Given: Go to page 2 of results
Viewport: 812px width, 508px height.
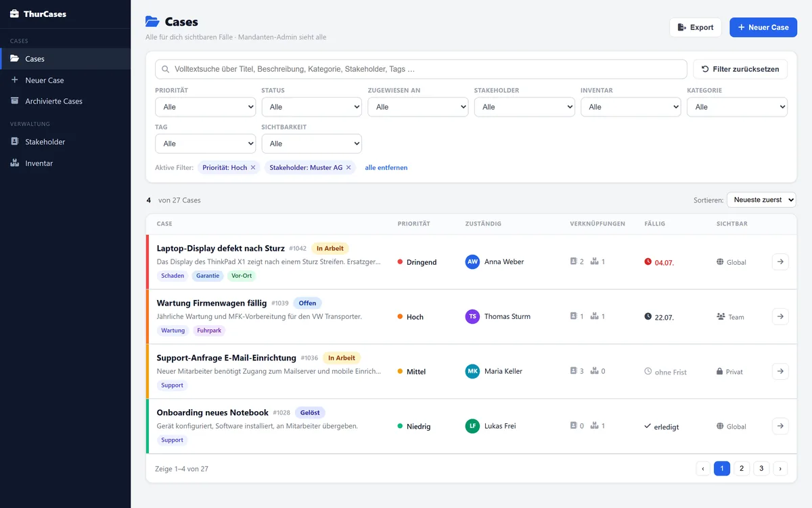Looking at the screenshot, I should pos(742,468).
